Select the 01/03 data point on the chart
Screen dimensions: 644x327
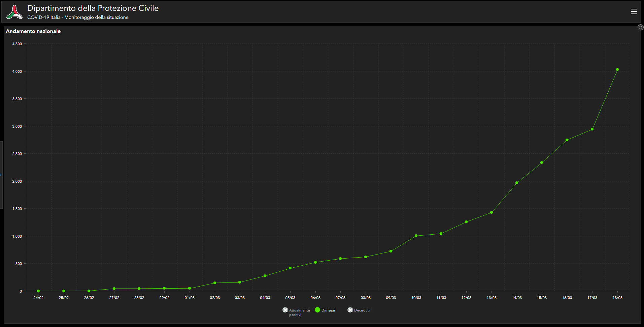[x=190, y=288]
